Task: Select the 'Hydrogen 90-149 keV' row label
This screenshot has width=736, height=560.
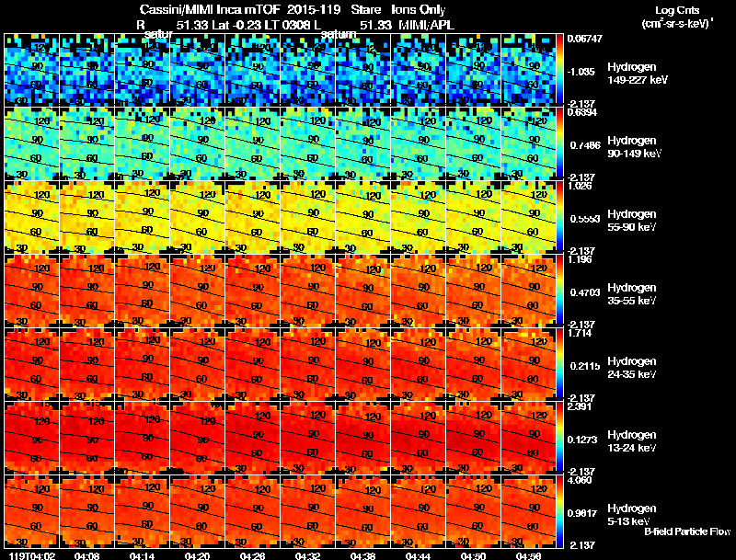Action: point(634,147)
